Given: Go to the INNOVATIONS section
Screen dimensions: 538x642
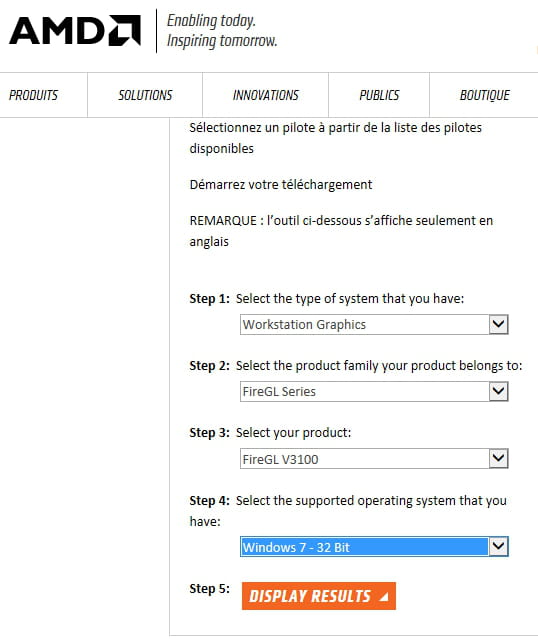Looking at the screenshot, I should [x=266, y=95].
